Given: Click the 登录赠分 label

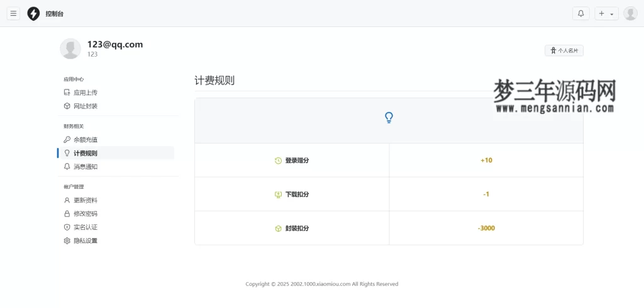Looking at the screenshot, I should (297, 161).
